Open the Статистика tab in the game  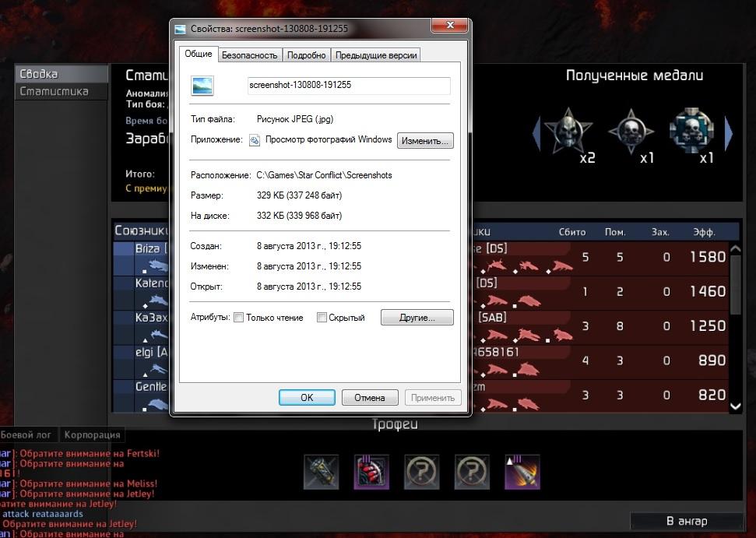[62, 91]
